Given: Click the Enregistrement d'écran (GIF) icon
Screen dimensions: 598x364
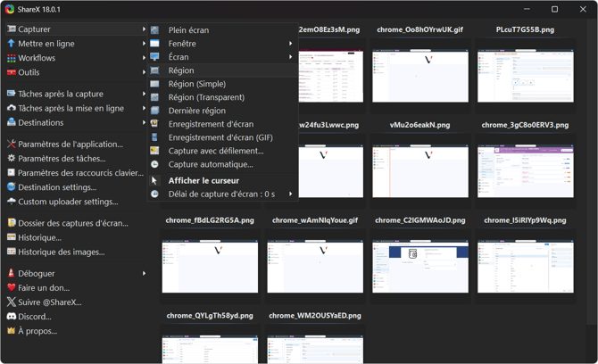Looking at the screenshot, I should (x=154, y=137).
